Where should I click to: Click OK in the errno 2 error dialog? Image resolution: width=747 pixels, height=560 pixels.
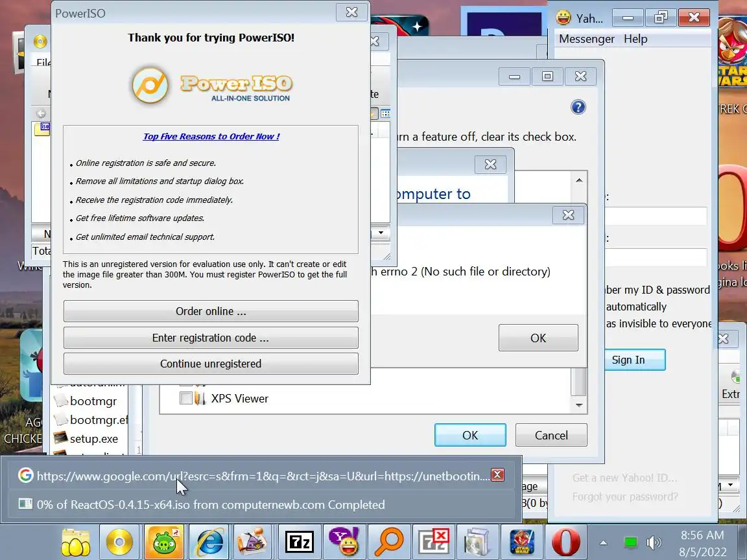(538, 338)
